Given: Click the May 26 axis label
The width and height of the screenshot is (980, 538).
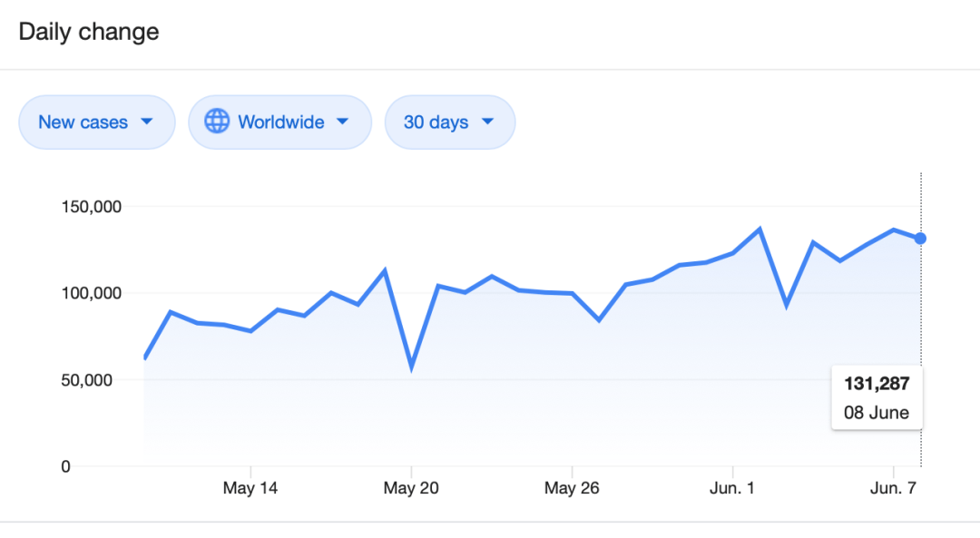Looking at the screenshot, I should [x=572, y=488].
